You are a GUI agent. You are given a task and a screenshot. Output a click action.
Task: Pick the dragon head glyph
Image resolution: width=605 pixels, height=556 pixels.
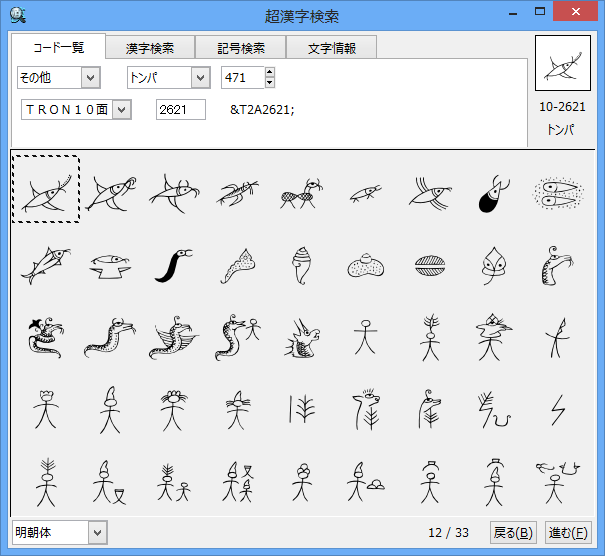click(300, 337)
